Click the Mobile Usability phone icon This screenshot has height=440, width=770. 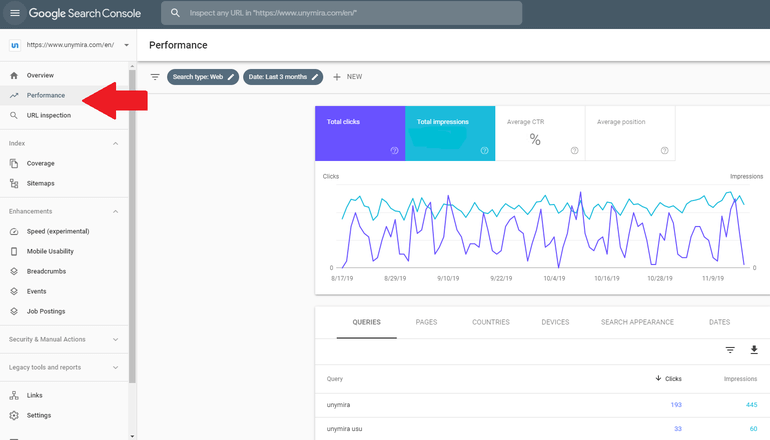tap(14, 251)
